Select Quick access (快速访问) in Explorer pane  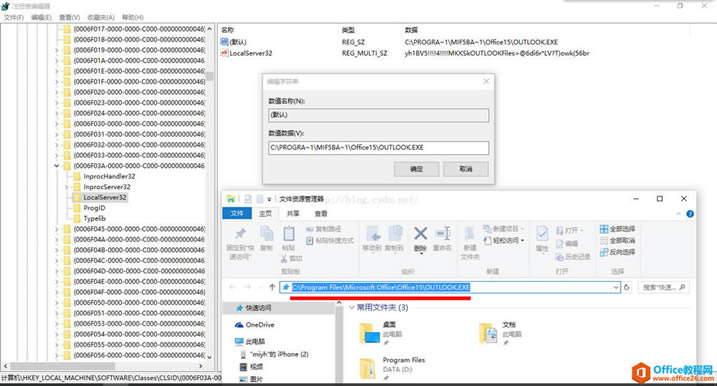click(258, 308)
